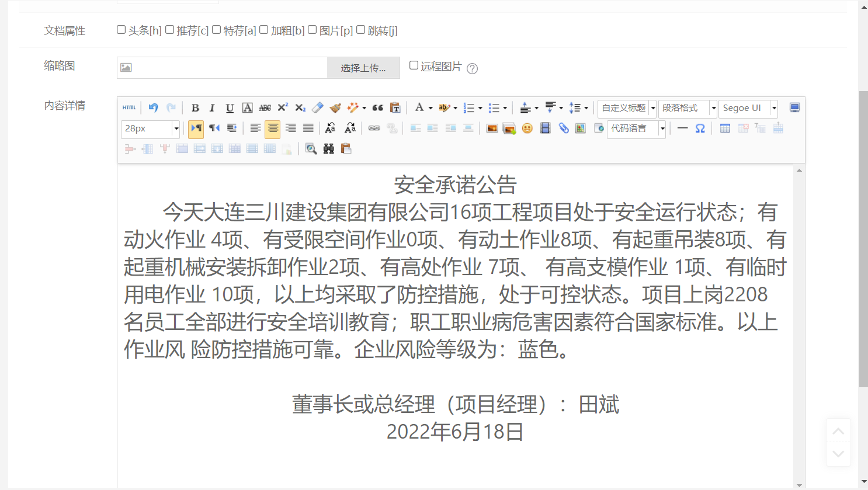Align paragraph to the right
The height and width of the screenshot is (490, 868).
290,128
